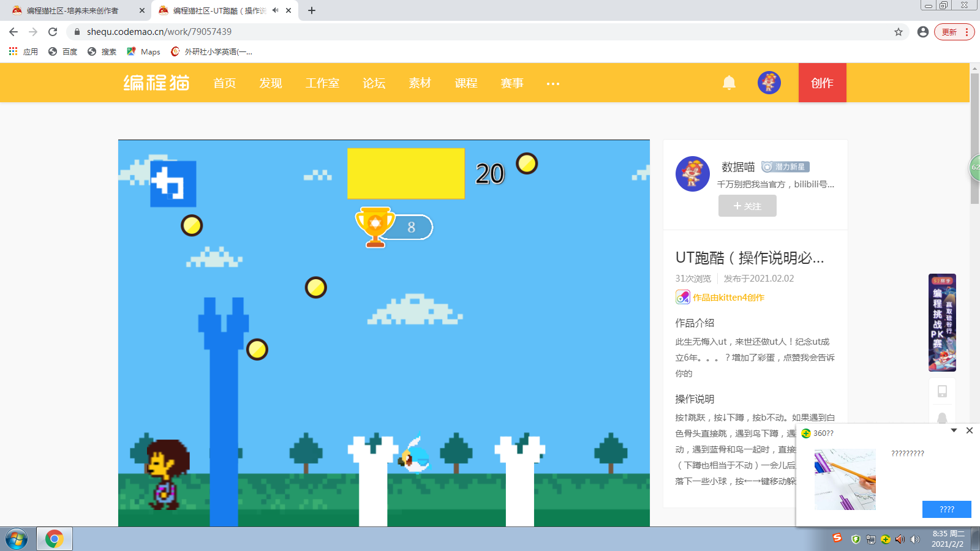Open the 数据喵 author name link
This screenshot has height=551, width=980.
(738, 167)
